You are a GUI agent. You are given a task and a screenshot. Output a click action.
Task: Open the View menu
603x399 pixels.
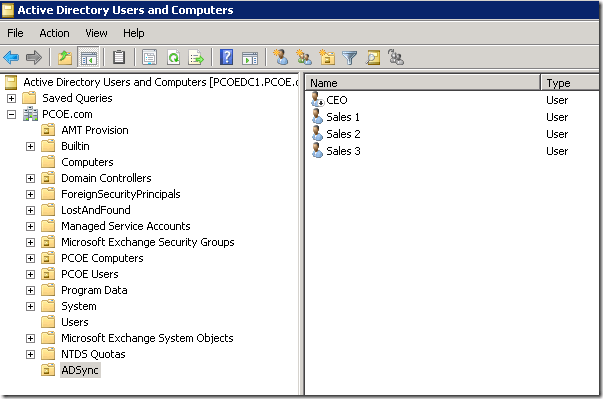click(96, 33)
